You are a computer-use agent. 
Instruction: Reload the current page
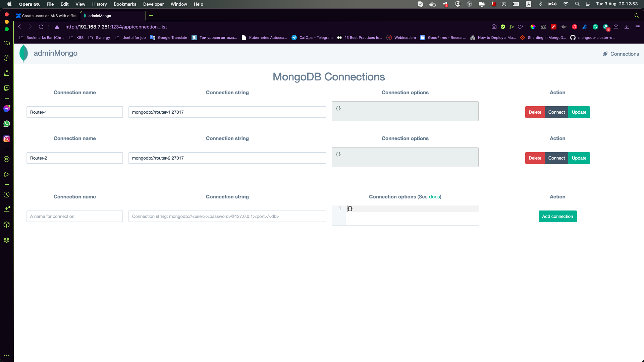41,27
